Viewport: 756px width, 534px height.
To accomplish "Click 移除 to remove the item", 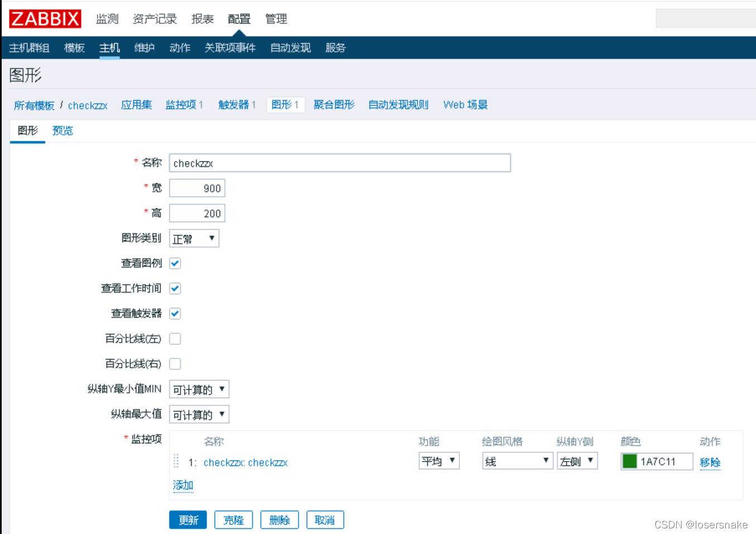I will (710, 463).
